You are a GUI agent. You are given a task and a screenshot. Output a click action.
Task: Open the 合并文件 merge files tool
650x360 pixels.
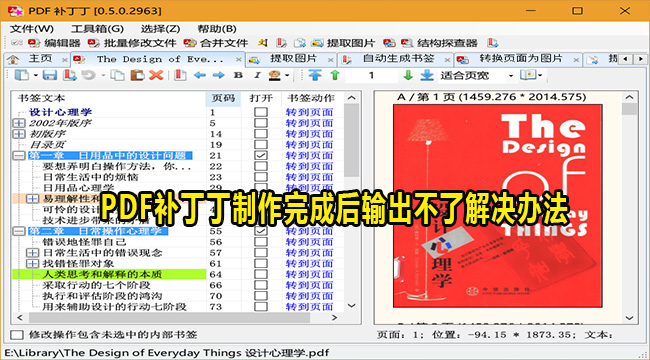(x=216, y=43)
